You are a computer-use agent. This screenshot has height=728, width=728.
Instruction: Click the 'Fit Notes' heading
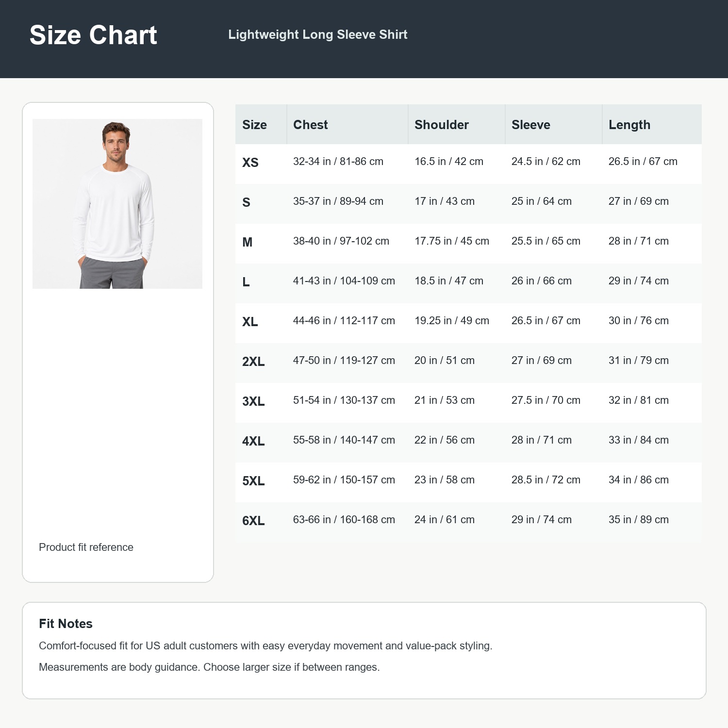(x=66, y=624)
